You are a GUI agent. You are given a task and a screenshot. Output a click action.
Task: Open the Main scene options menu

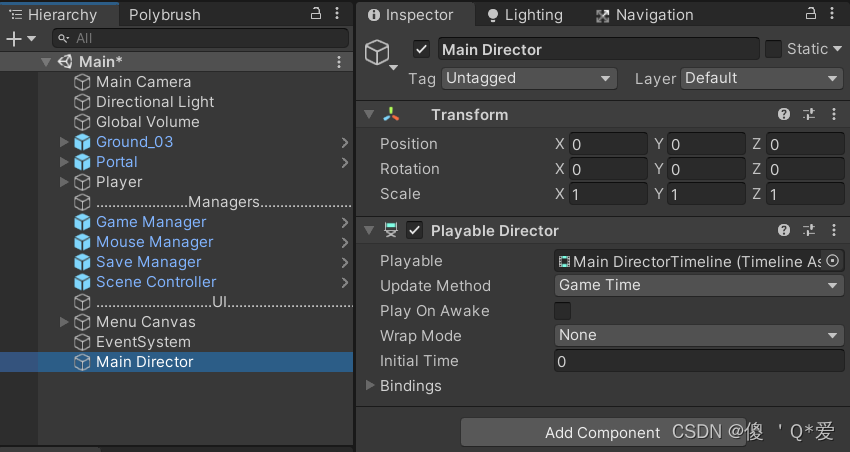click(x=339, y=62)
